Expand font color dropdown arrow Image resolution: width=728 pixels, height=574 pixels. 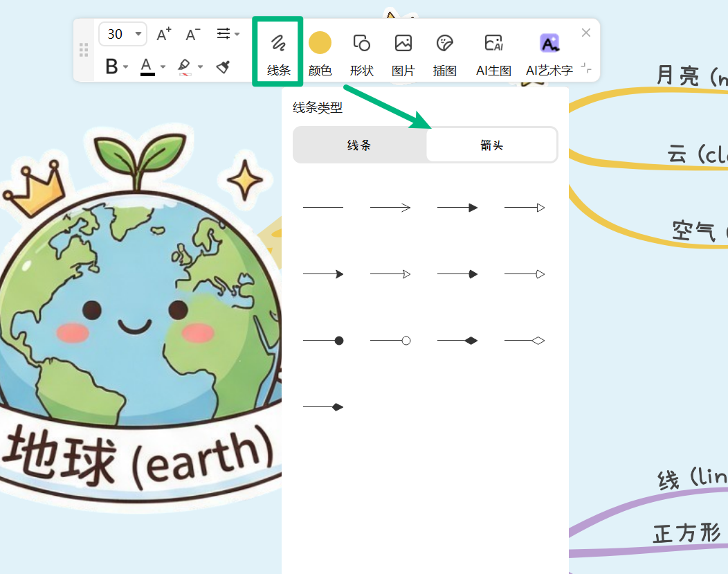coord(163,67)
